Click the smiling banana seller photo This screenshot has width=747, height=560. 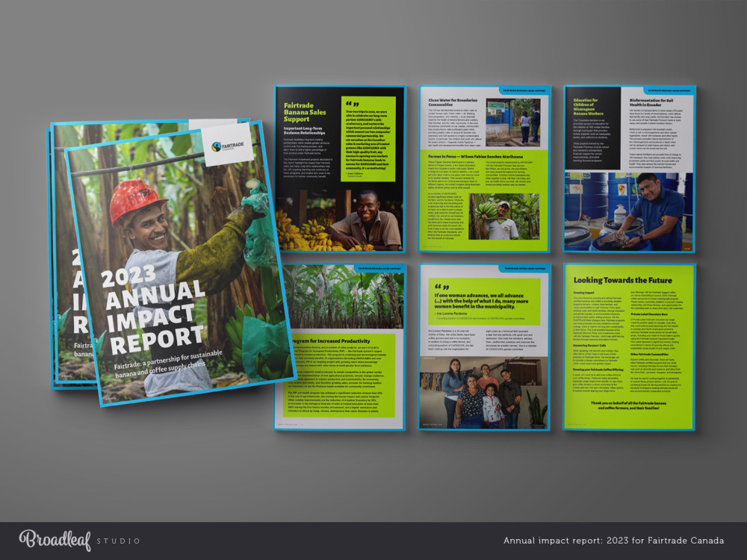(x=340, y=220)
